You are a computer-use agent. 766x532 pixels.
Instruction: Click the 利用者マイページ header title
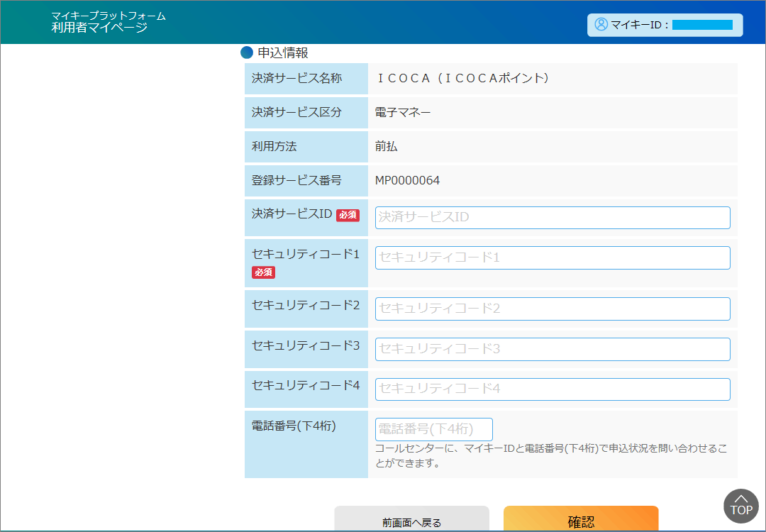click(99, 28)
